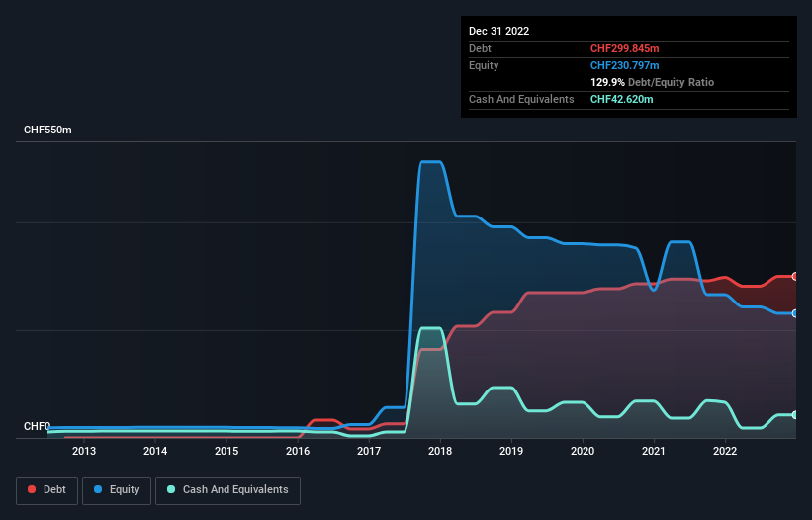
Task: Click the teal Cash endpoint marker
Action: [795, 415]
